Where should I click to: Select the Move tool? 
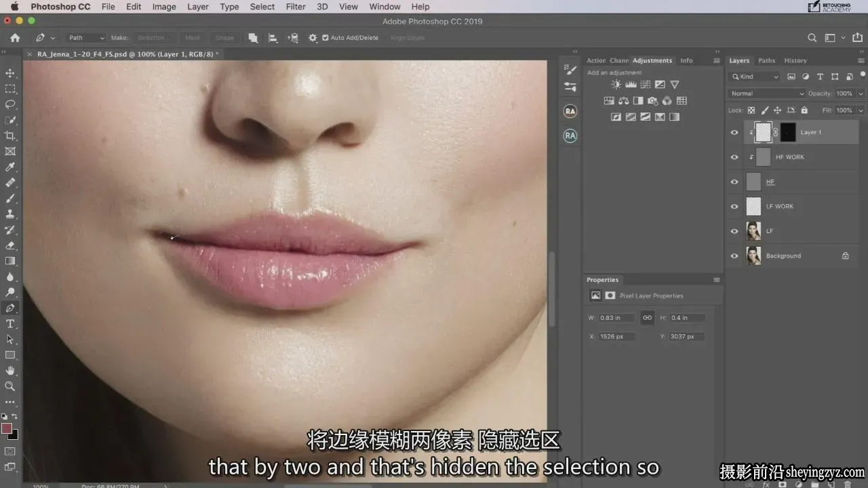tap(10, 73)
